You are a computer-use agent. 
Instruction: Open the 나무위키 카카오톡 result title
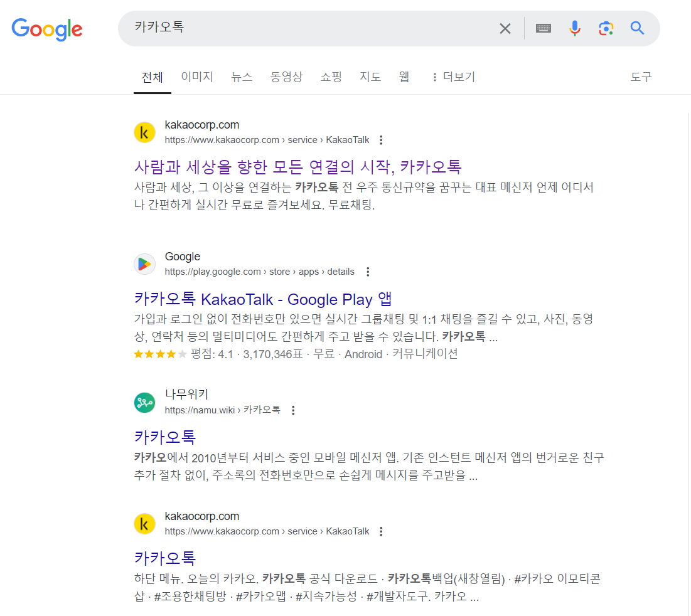[165, 437]
